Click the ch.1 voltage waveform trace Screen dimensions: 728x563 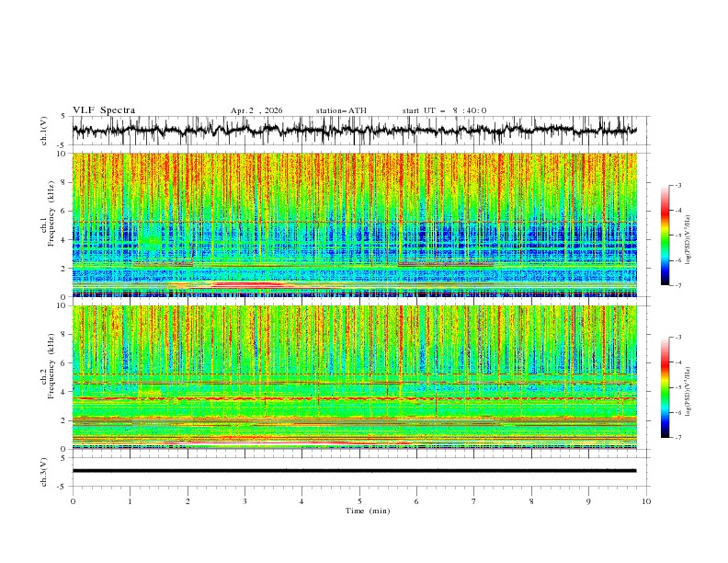pos(354,131)
